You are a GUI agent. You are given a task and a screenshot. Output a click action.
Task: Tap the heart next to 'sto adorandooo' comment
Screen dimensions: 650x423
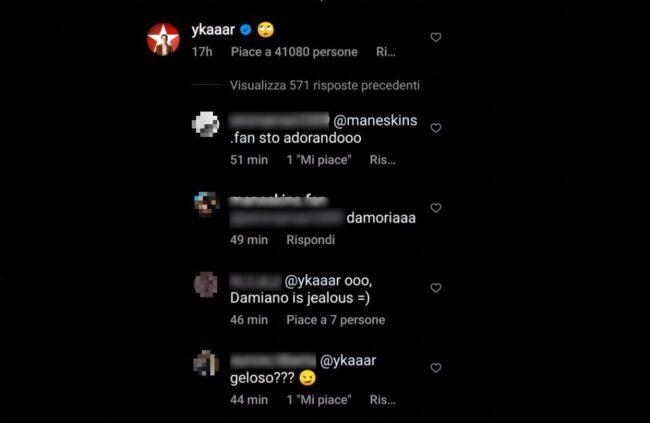click(x=436, y=128)
